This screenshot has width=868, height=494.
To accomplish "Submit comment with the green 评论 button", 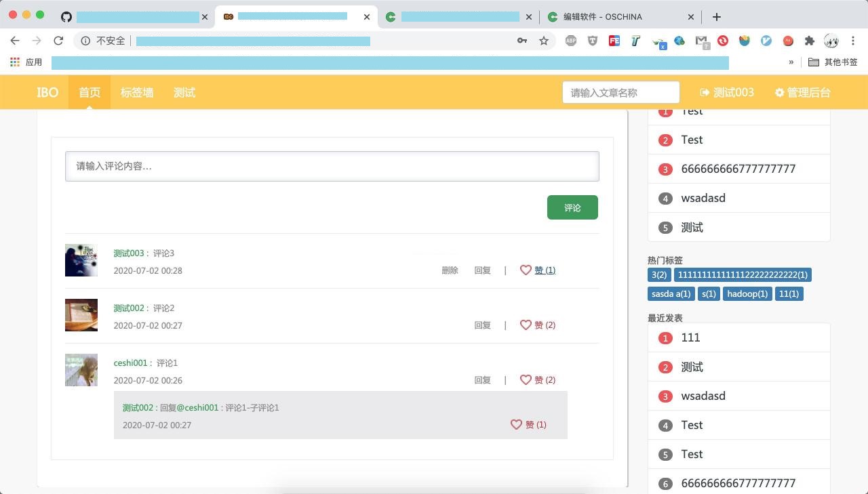I will [572, 207].
